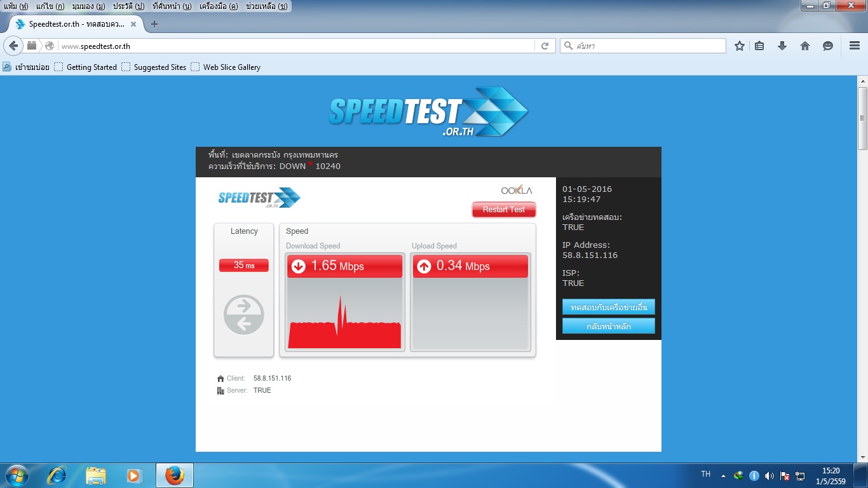Open the Firefox hamburger menu
The image size is (868, 488).
click(855, 46)
